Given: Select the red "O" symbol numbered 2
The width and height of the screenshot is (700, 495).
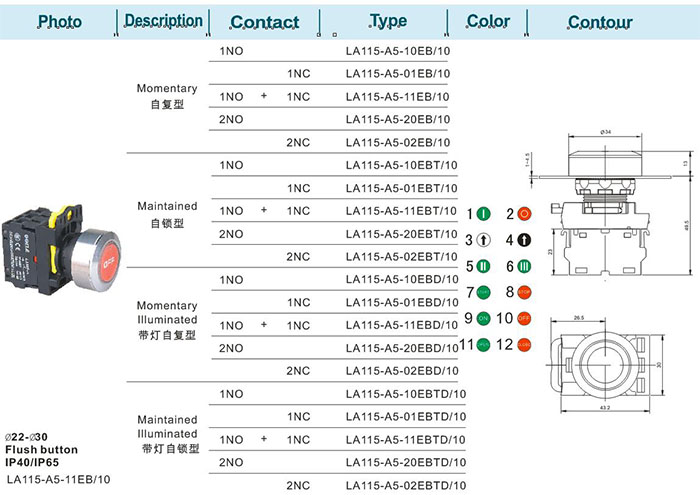Looking at the screenshot, I should point(524,214).
